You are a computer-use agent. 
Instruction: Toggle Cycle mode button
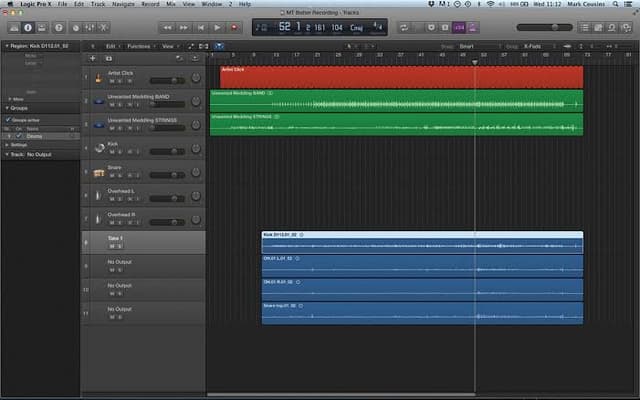404,28
